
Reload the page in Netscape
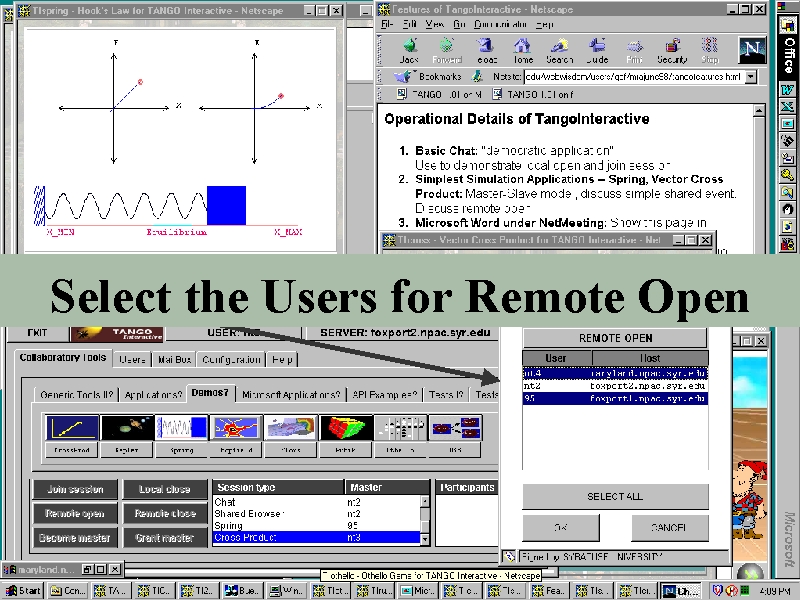[x=487, y=51]
